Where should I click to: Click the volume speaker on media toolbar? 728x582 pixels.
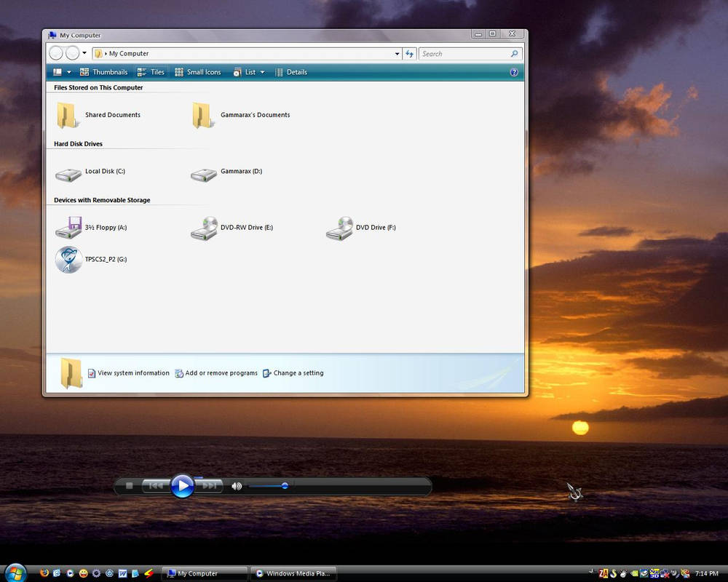pyautogui.click(x=237, y=486)
